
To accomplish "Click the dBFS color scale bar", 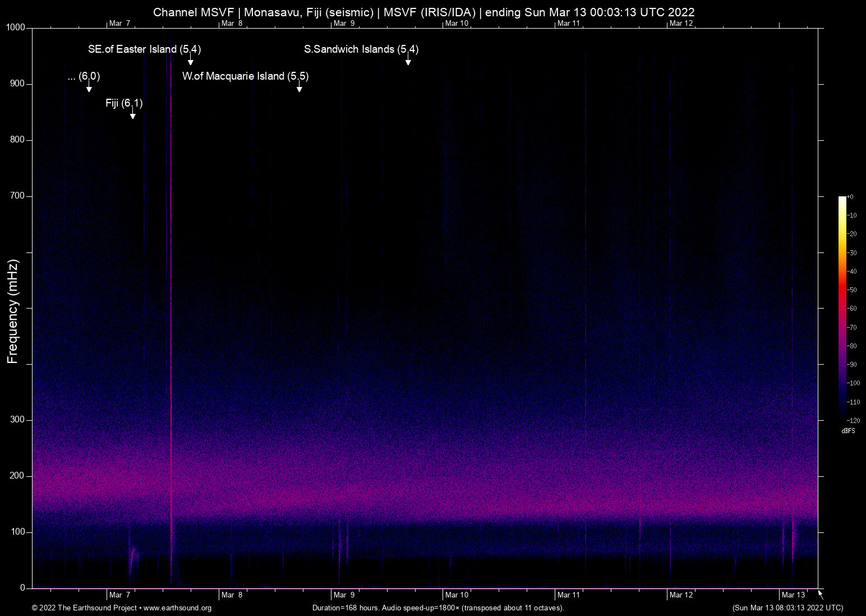I will [x=842, y=307].
